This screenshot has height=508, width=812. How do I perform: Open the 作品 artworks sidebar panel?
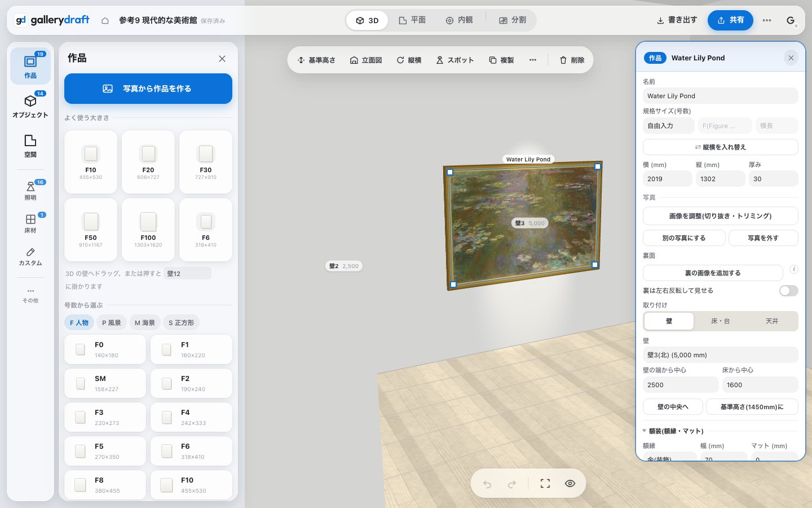(x=30, y=65)
